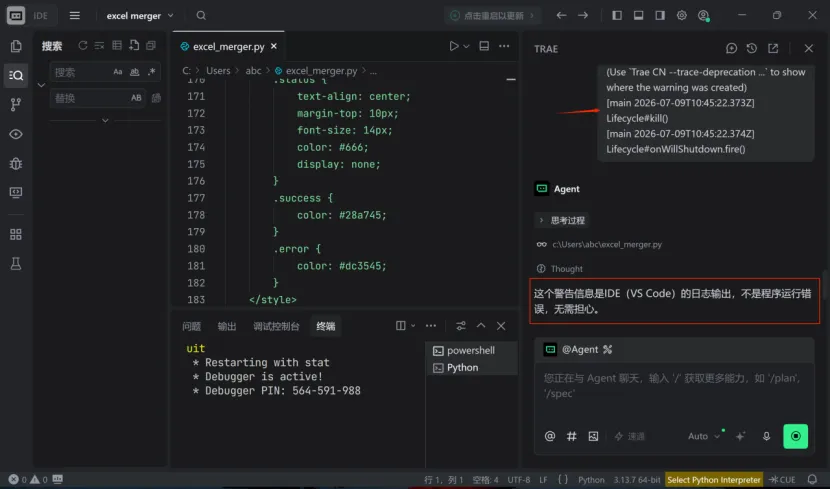Open c:\Users\abc\excel_merger.py file link
Image resolution: width=830 pixels, height=490 pixels.
point(607,244)
